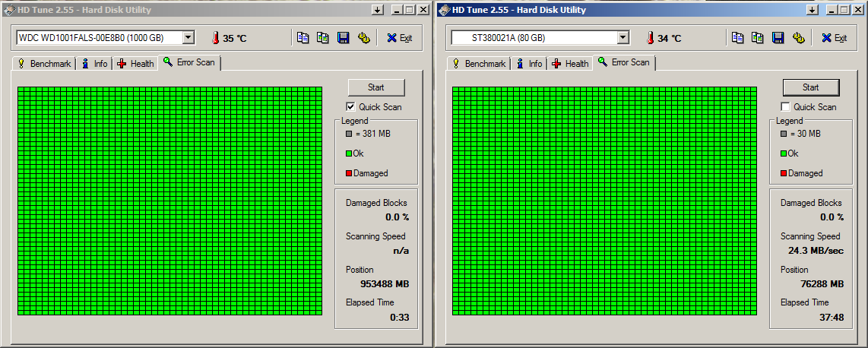Click HD Tune icon in left title bar
868x348 pixels.
[10, 10]
